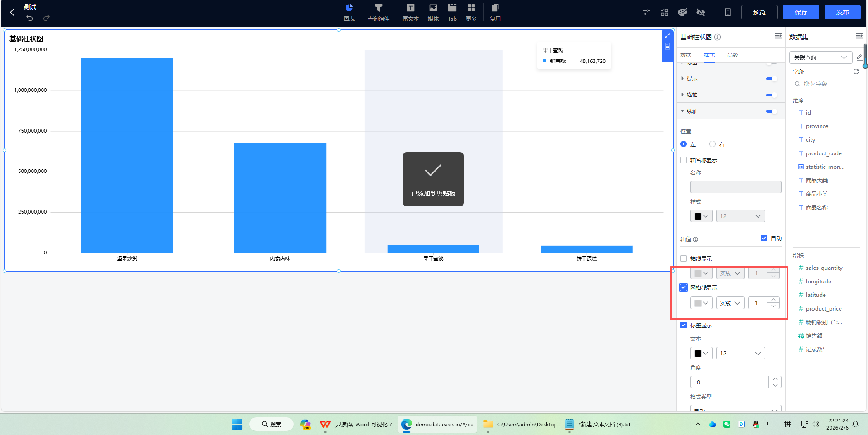Viewport: 868px width, 435px height.
Task: Open the axis line 实线 style dropdown
Action: coord(730,273)
